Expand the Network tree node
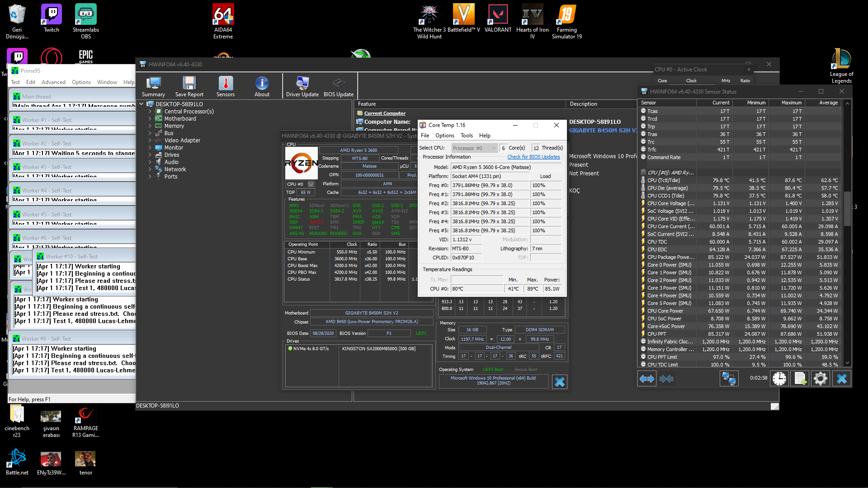This screenshot has height=488, width=868. [x=150, y=169]
